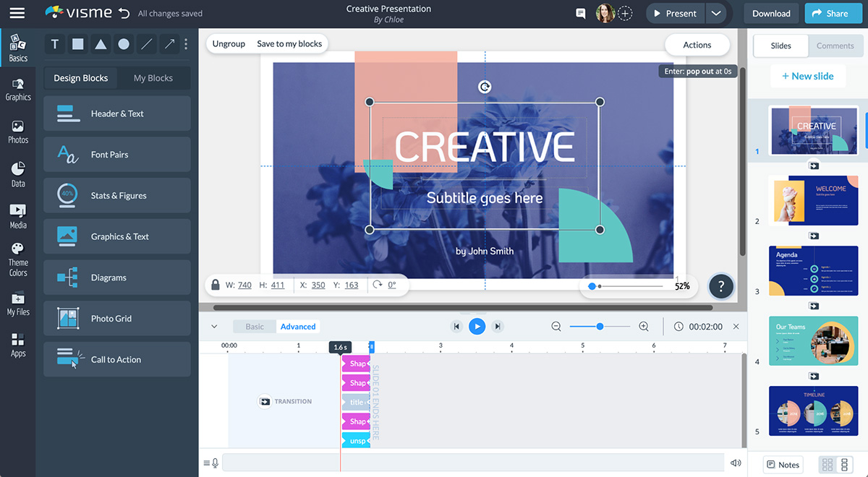Mute the audio in the timeline
Viewport: 868px width, 477px height.
[x=736, y=463]
